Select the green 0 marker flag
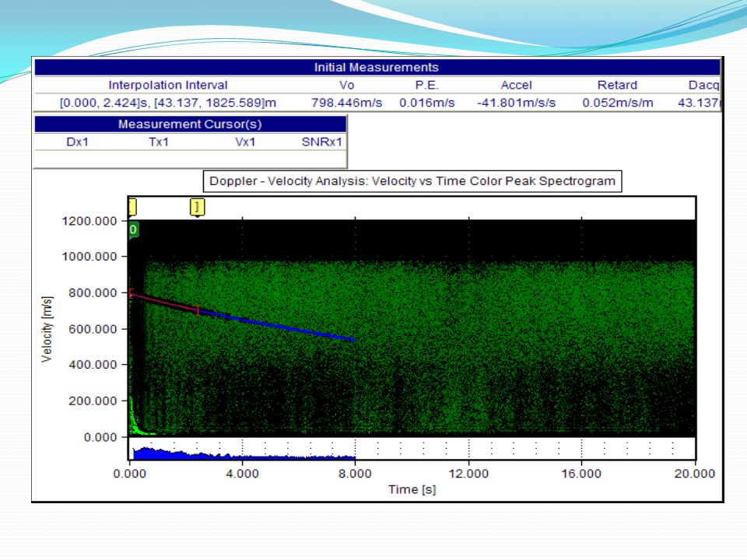This screenshot has width=747, height=560. pos(133,230)
